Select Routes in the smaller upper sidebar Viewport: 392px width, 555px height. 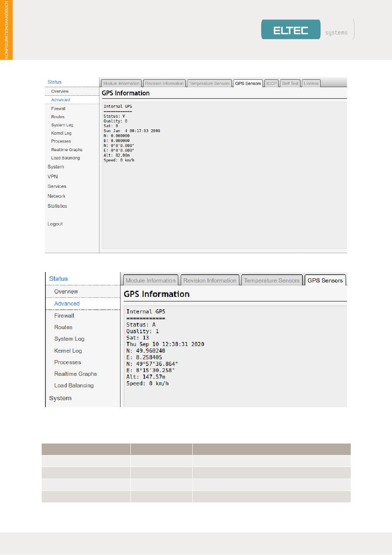[x=58, y=117]
